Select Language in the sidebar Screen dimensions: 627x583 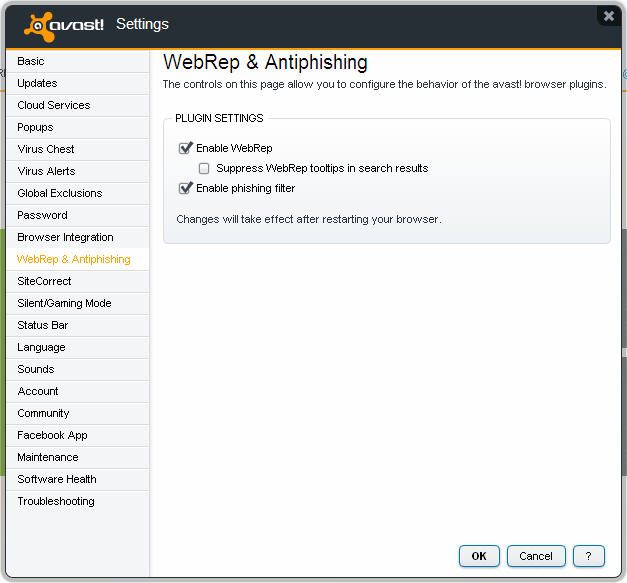tap(78, 347)
